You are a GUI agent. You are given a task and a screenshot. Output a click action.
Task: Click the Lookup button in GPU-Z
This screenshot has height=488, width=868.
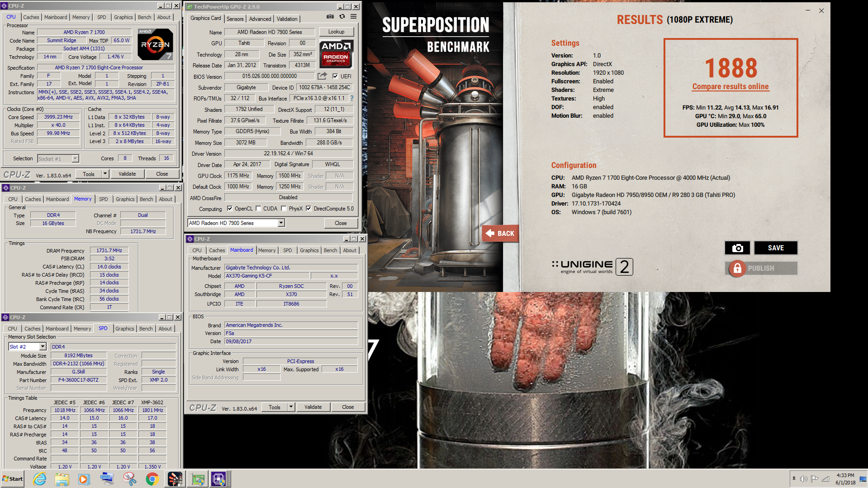(336, 32)
